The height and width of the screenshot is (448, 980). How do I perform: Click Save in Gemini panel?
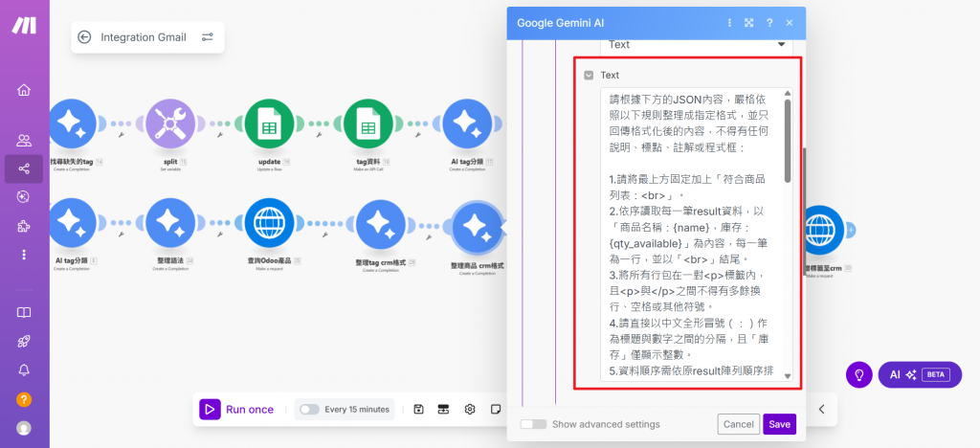[779, 424]
